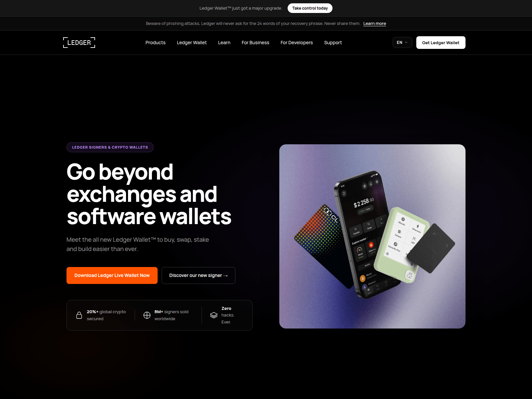Open the Products menu
The width and height of the screenshot is (532, 399).
pyautogui.click(x=155, y=43)
